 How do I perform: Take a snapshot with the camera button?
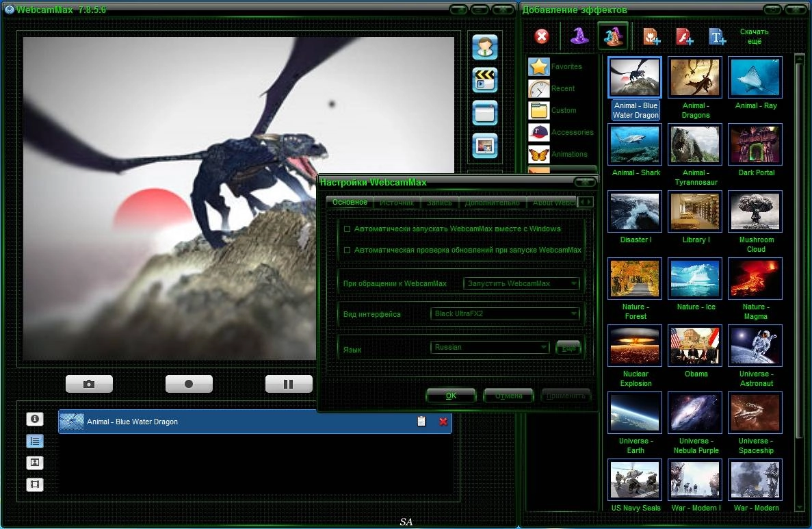point(89,384)
